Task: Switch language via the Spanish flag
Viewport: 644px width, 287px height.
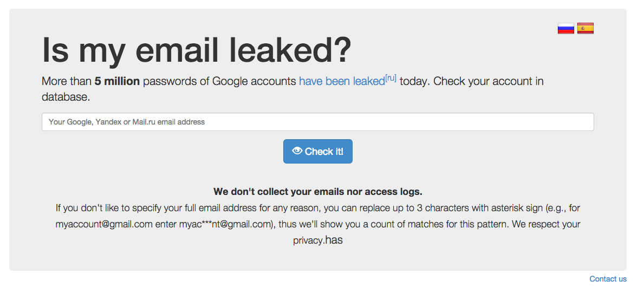Action: (586, 28)
